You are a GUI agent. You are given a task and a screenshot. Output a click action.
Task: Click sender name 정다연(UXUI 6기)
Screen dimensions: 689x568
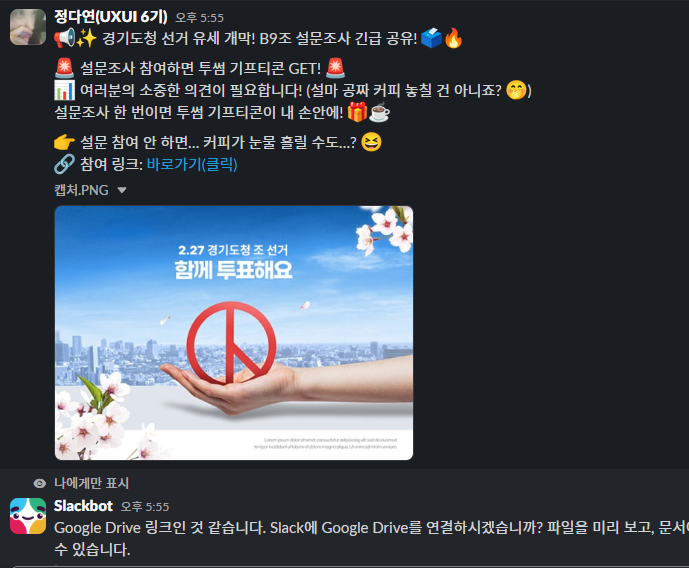coord(111,17)
